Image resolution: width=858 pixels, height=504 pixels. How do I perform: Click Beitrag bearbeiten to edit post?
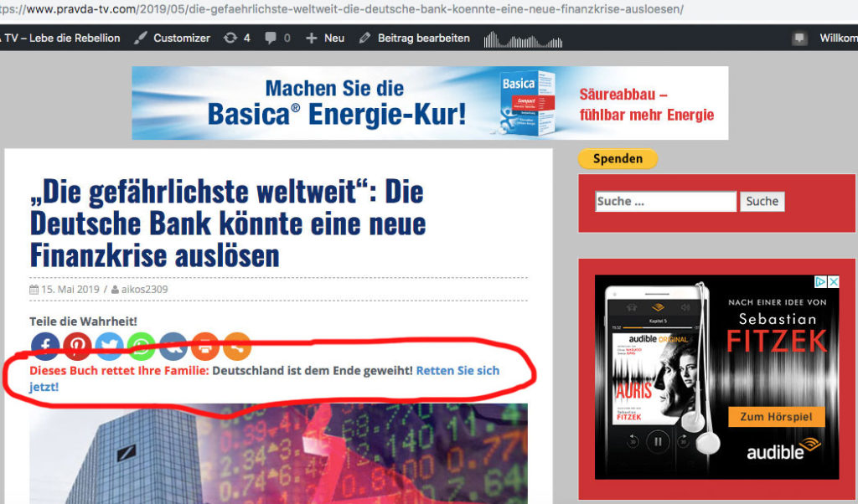tap(414, 38)
